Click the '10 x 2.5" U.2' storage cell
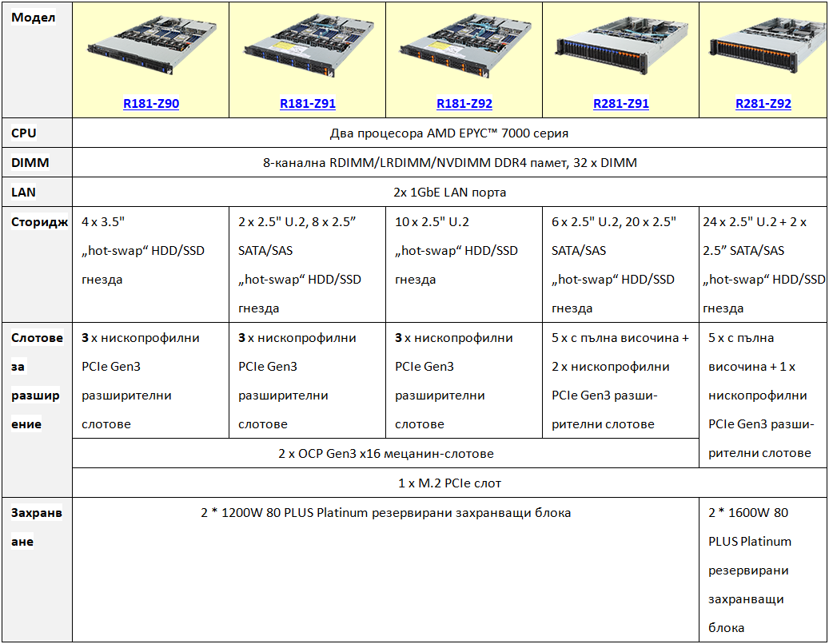Screen dimensions: 829x644 click(x=464, y=264)
